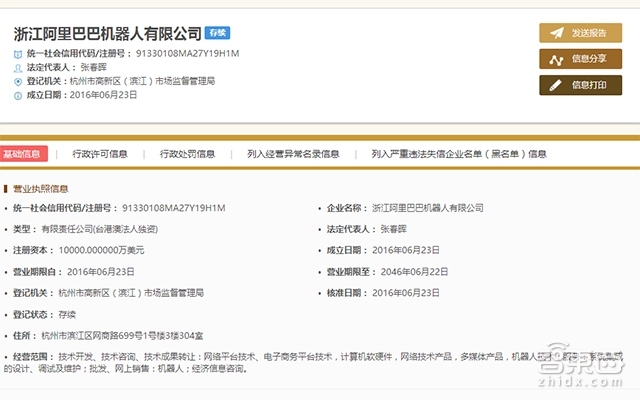Click the pencil icon on 信息打印
This screenshot has height=400, width=640.
tap(556, 85)
